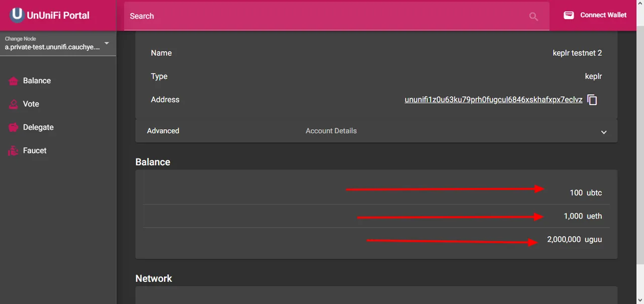
Task: Click the Network section heading
Action: tap(153, 278)
